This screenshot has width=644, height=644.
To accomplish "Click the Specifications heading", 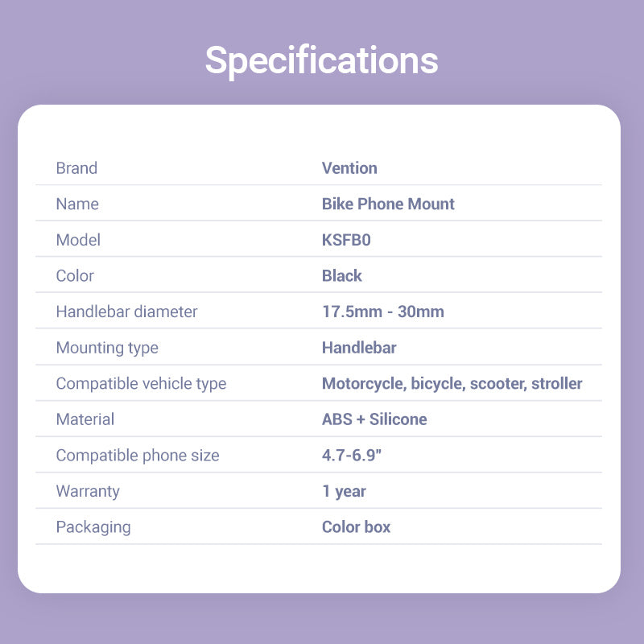I will pos(321,60).
